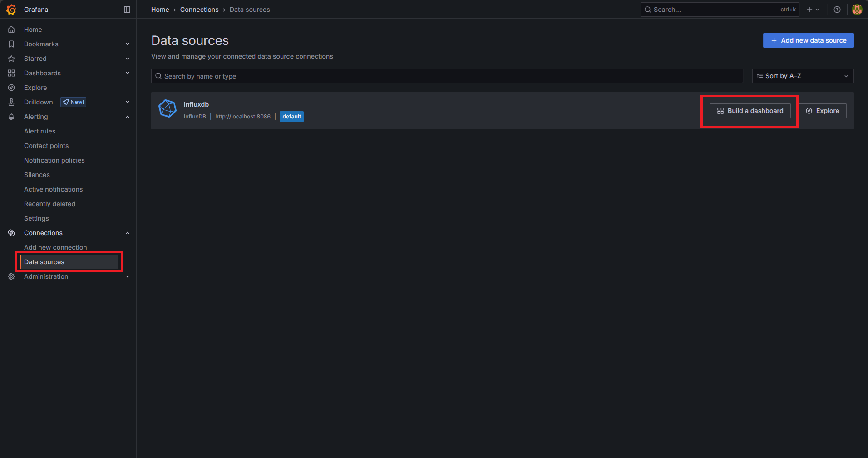Click Connections breadcrumb link

click(199, 10)
